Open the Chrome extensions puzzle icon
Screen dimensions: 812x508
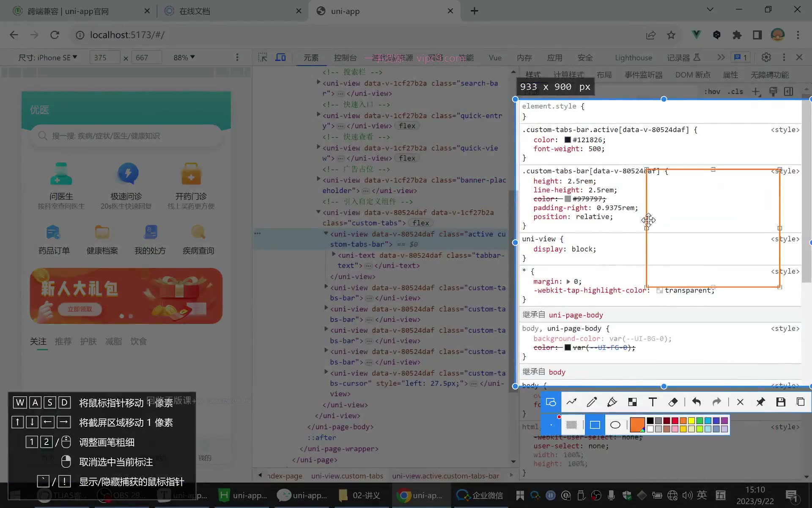tap(737, 35)
